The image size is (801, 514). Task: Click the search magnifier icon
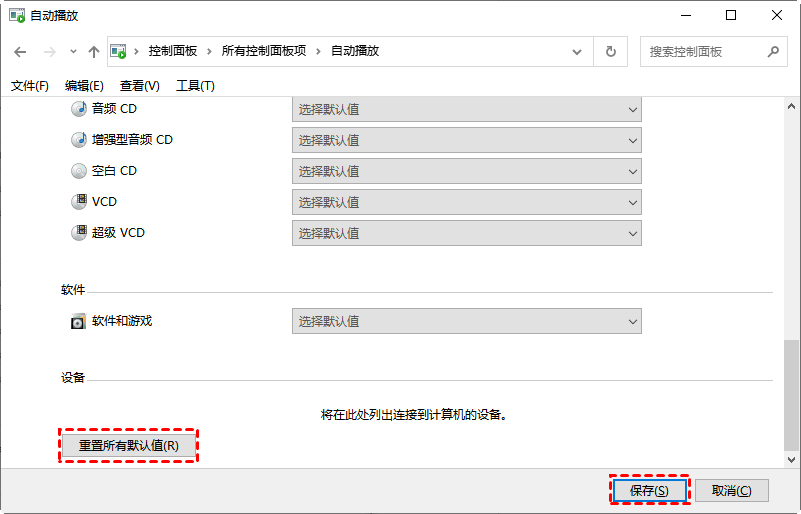(x=772, y=52)
